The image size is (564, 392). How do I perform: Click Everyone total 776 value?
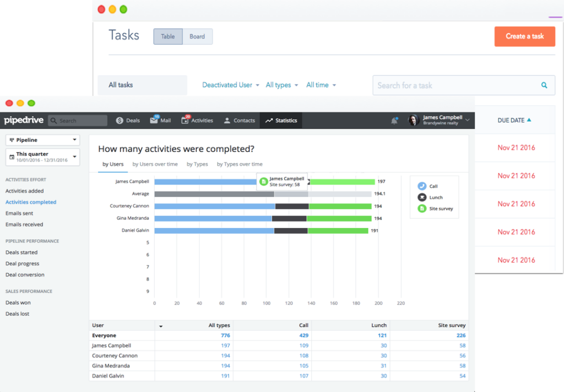[225, 335]
